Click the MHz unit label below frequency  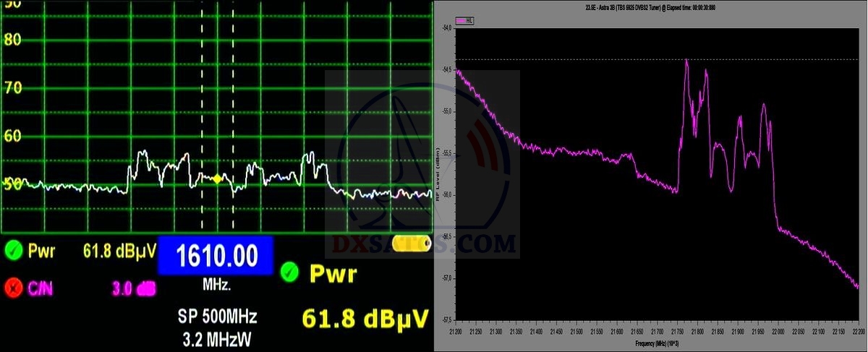pos(216,286)
